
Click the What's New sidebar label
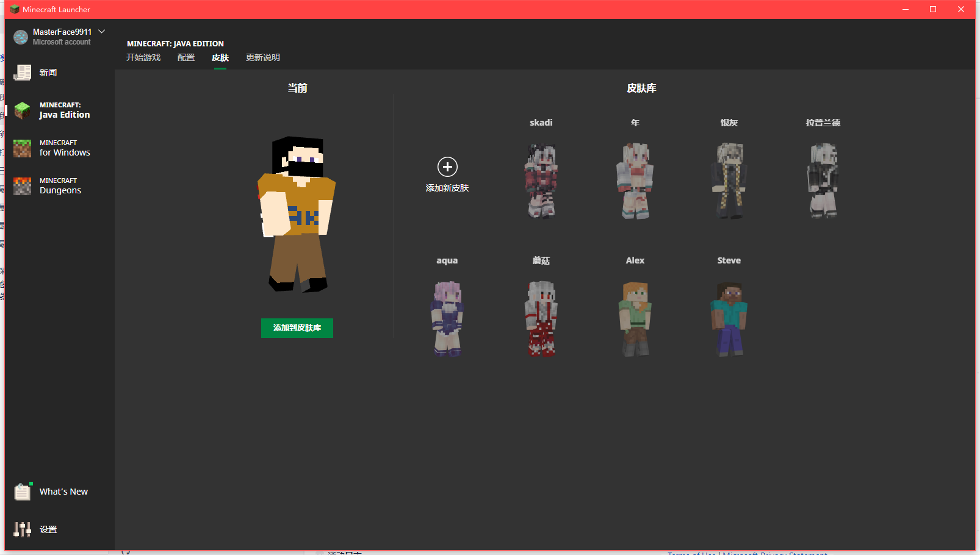tap(63, 492)
